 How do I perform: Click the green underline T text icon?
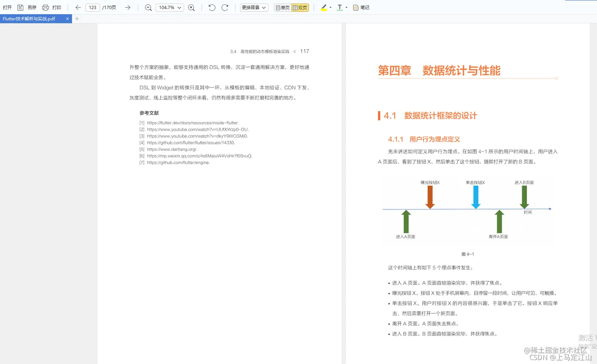click(x=340, y=7)
